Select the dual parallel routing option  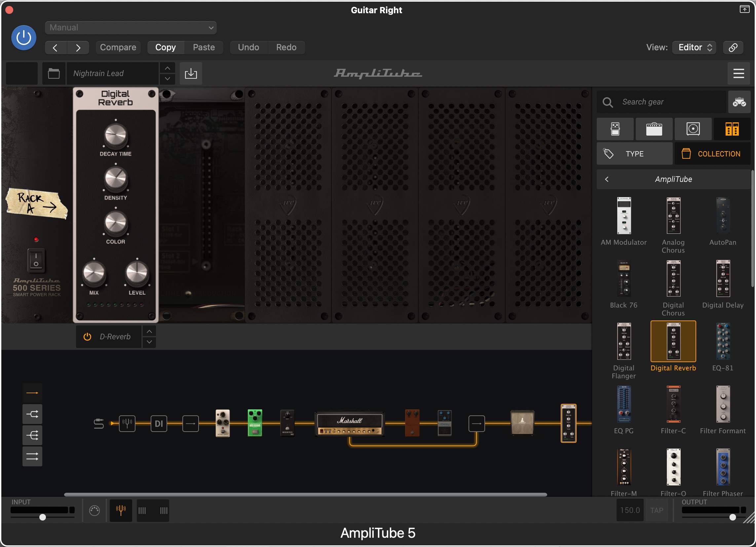[x=32, y=457]
